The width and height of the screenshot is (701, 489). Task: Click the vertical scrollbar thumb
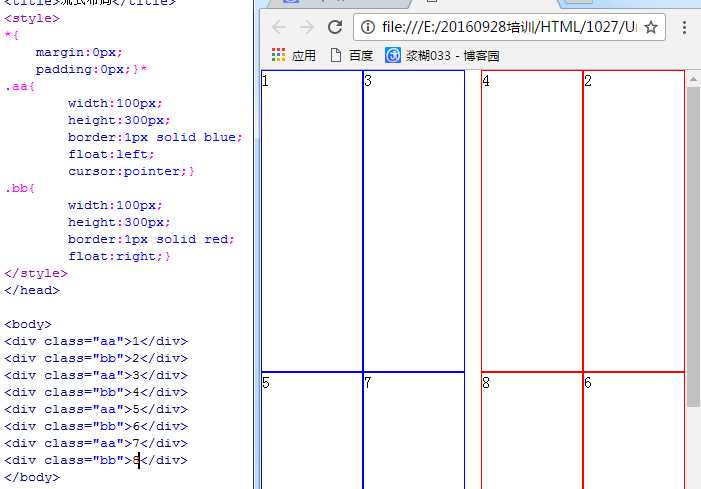pyautogui.click(x=693, y=247)
